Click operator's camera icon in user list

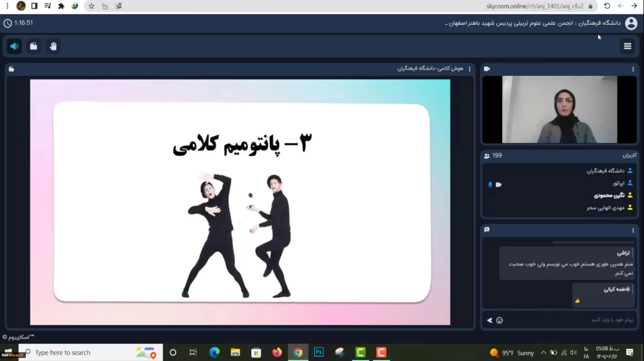click(499, 185)
